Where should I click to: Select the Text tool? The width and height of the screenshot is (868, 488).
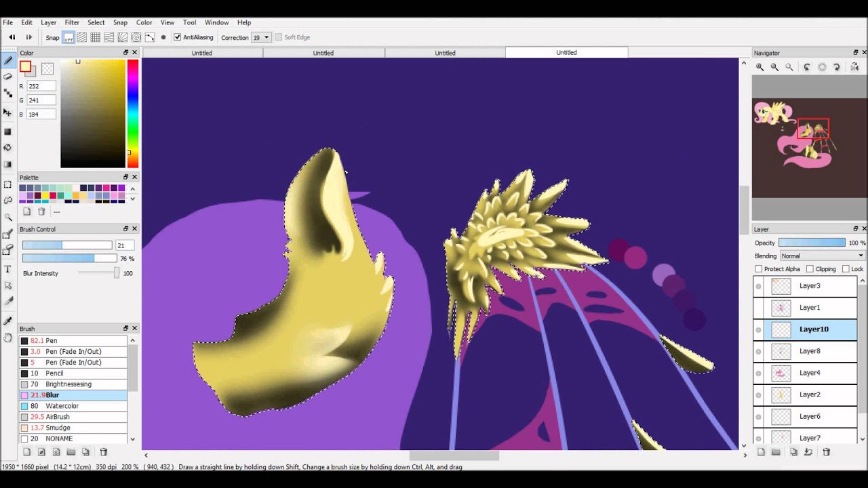tap(8, 269)
